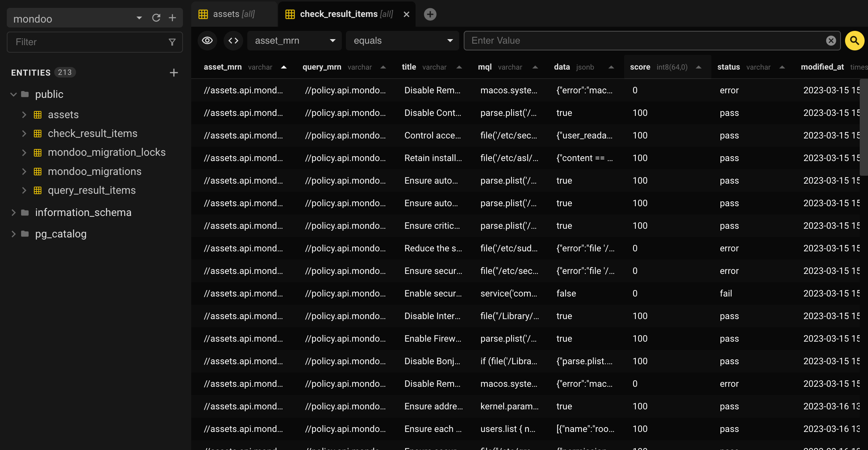Screen dimensions: 868x450
Task: Click the funnel icon in Filter box
Action: point(172,42)
